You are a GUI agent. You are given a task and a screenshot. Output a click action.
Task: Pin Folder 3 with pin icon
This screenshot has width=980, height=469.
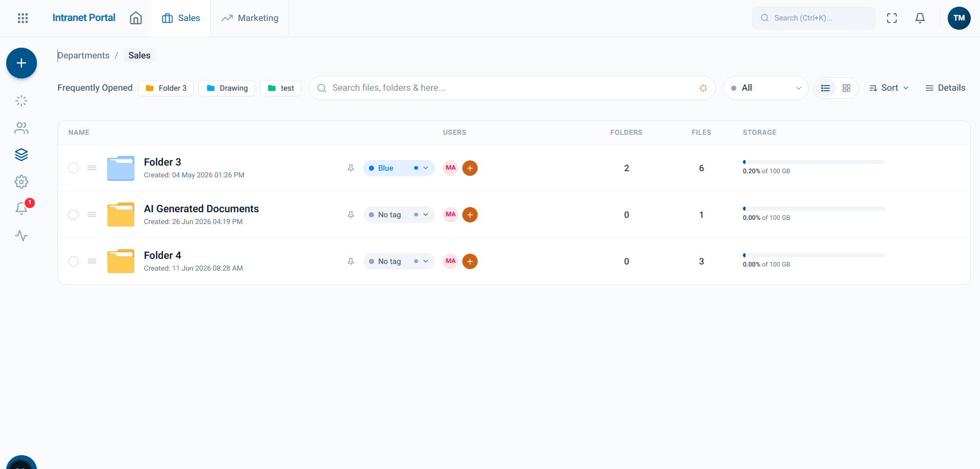tap(351, 168)
